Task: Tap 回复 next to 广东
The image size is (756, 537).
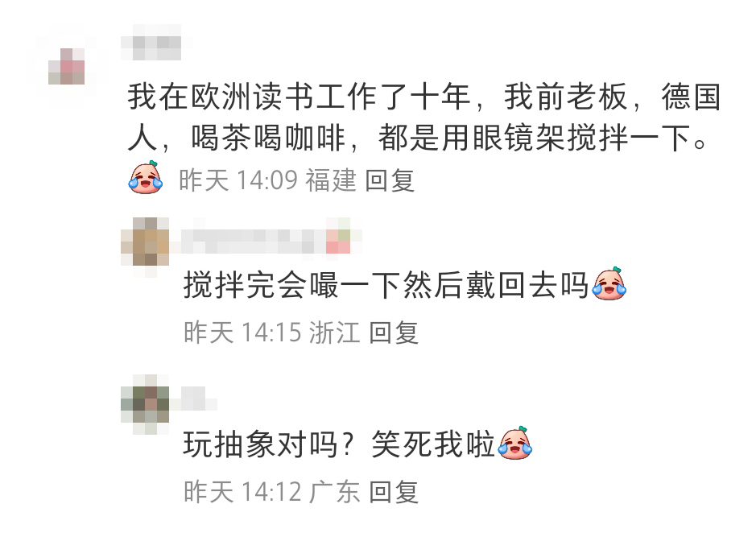Action: 394,492
